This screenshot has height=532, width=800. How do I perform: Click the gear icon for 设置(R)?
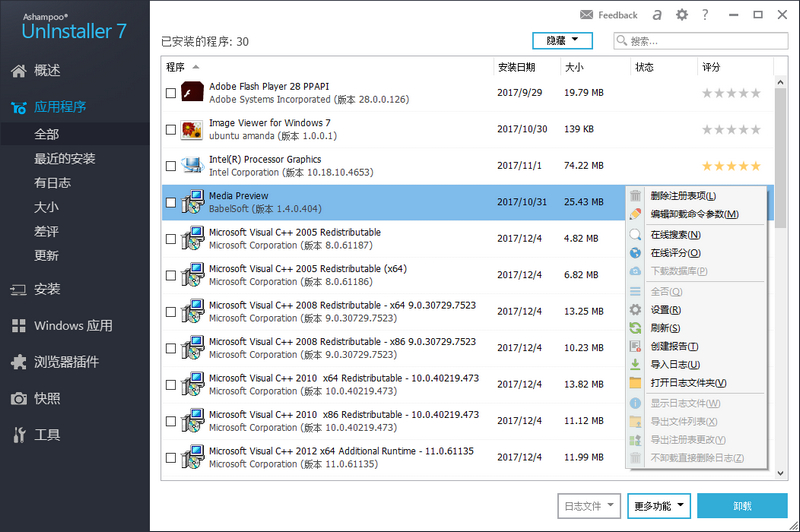[x=635, y=310]
